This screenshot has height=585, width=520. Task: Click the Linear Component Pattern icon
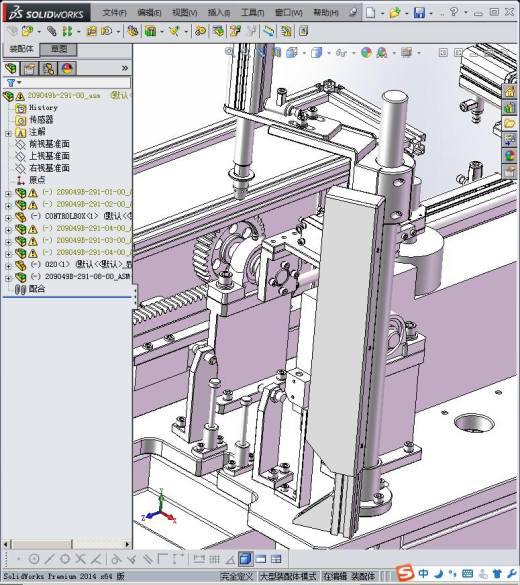tap(67, 31)
